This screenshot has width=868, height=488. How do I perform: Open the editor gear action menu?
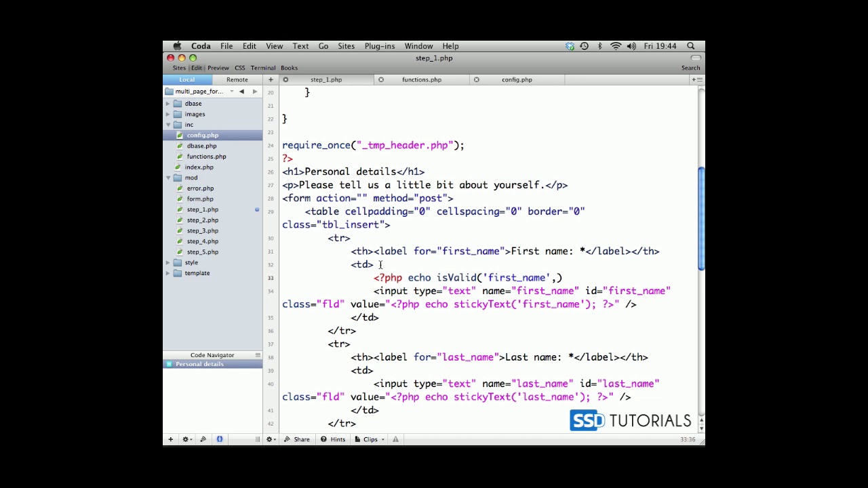271,439
